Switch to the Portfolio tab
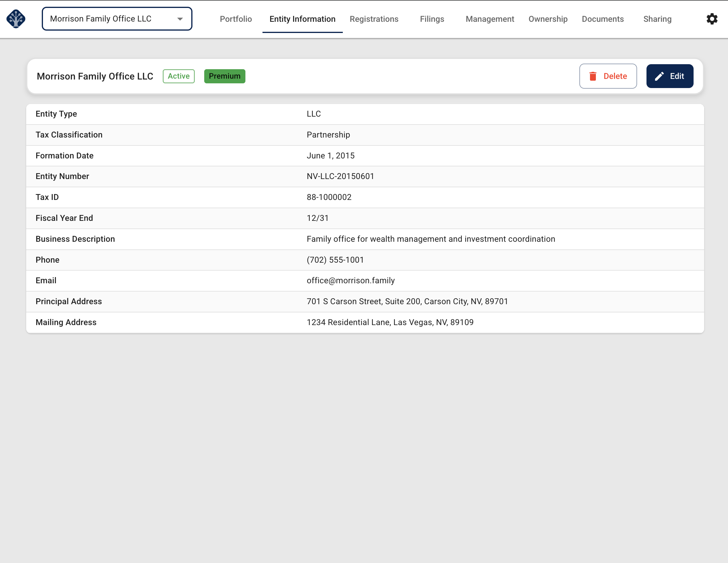728x563 pixels. click(x=236, y=19)
